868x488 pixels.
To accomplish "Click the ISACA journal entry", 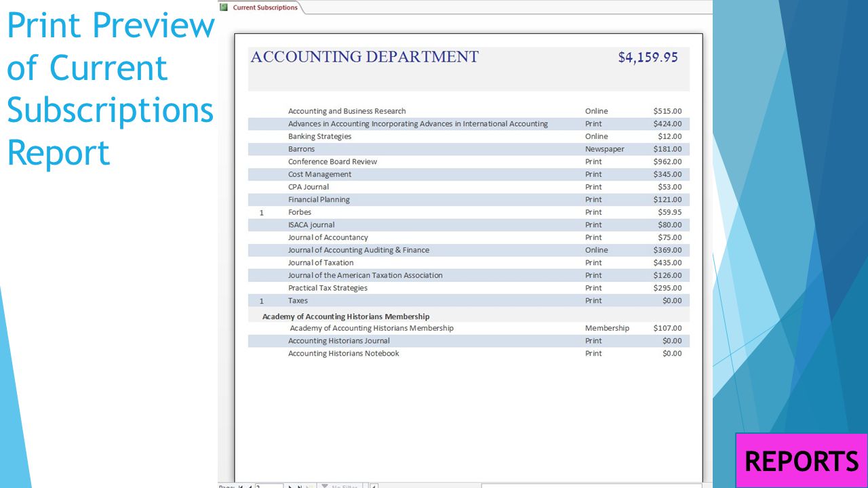I will click(311, 225).
